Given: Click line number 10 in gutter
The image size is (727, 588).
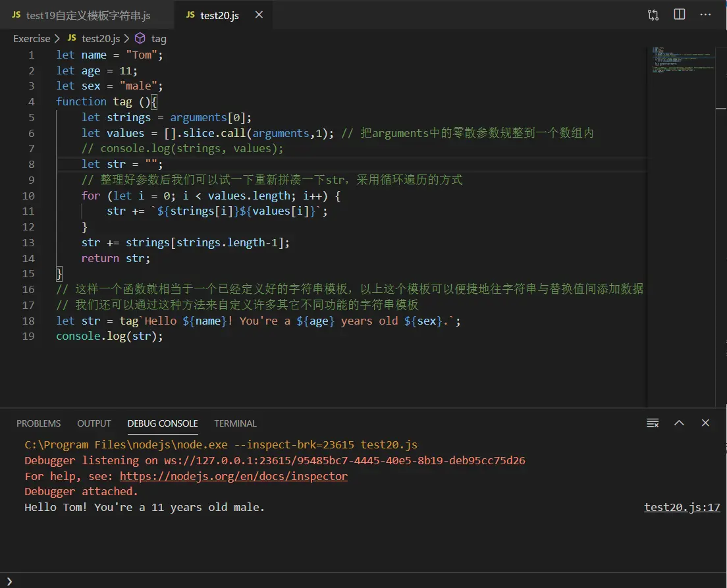Looking at the screenshot, I should pos(28,196).
